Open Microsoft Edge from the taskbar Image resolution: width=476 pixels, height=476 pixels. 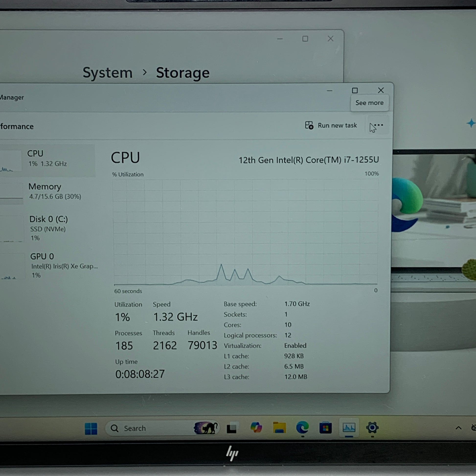click(303, 428)
